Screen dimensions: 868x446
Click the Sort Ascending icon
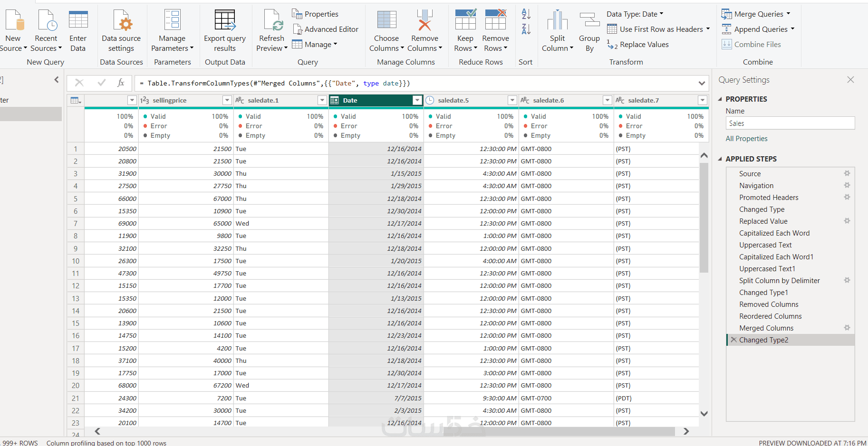[x=526, y=14]
